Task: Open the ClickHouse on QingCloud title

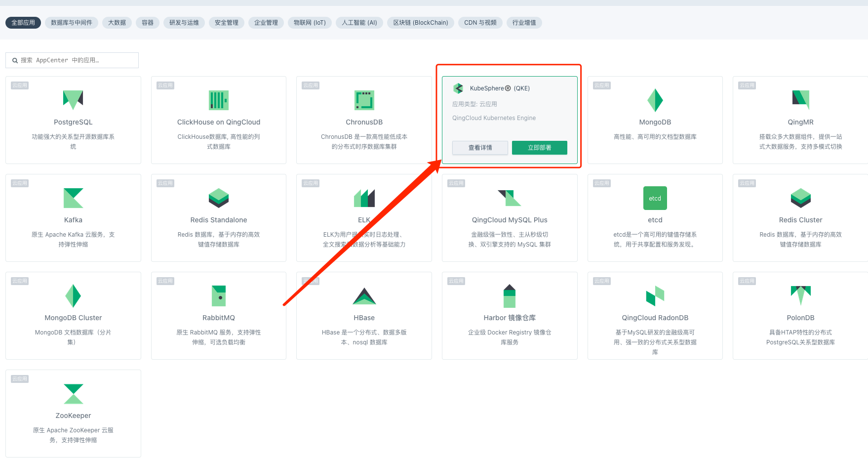Action: click(219, 122)
